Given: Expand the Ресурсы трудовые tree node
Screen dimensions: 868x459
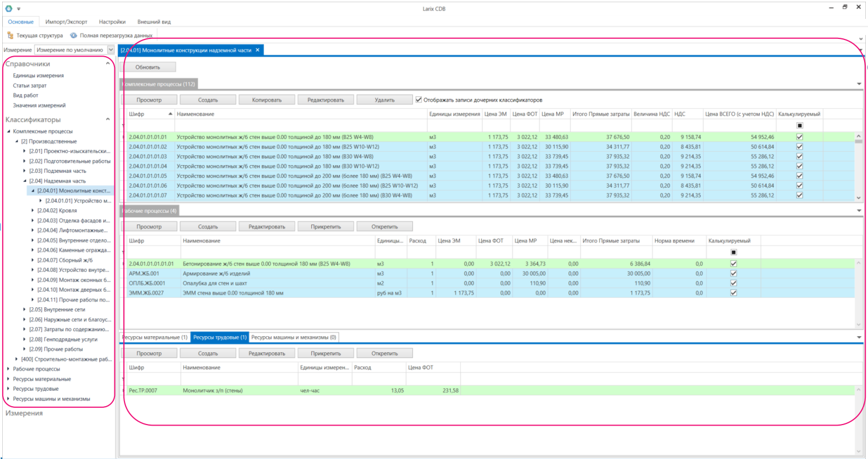Looking at the screenshot, I should click(8, 389).
